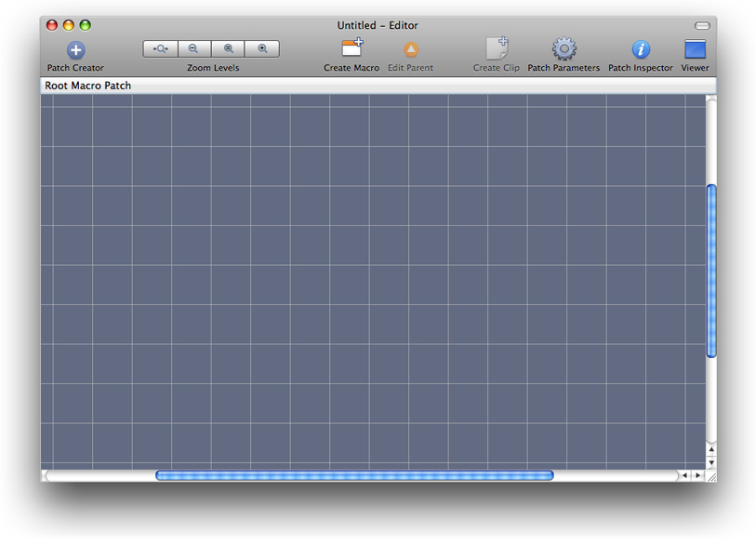This screenshot has height=546, width=756.
Task: Click the right horizontal scroll arrow
Action: tap(698, 475)
